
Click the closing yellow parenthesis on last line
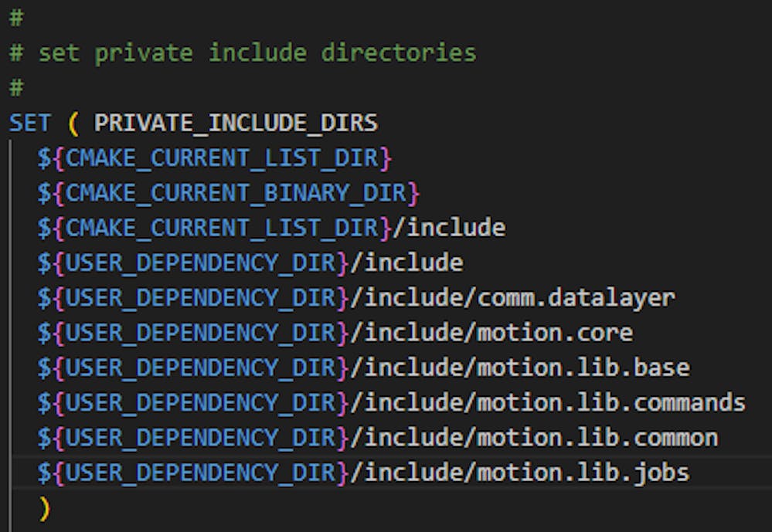pyautogui.click(x=44, y=507)
